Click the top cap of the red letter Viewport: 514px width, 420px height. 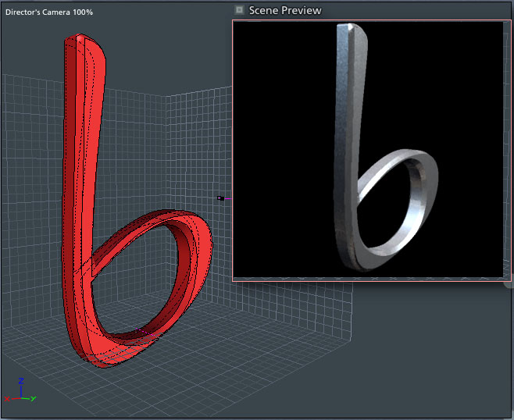click(80, 37)
